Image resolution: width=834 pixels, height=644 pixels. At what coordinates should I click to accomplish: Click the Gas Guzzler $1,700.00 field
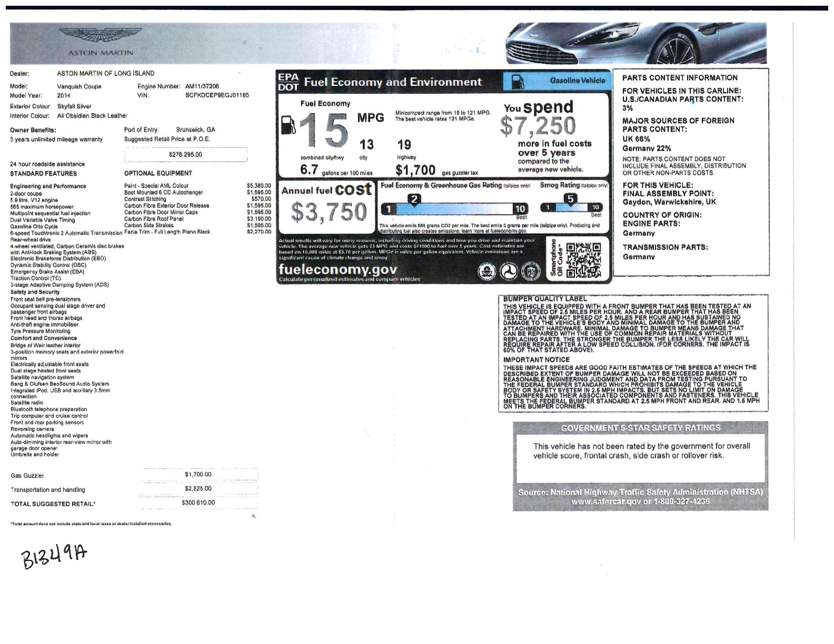click(198, 475)
